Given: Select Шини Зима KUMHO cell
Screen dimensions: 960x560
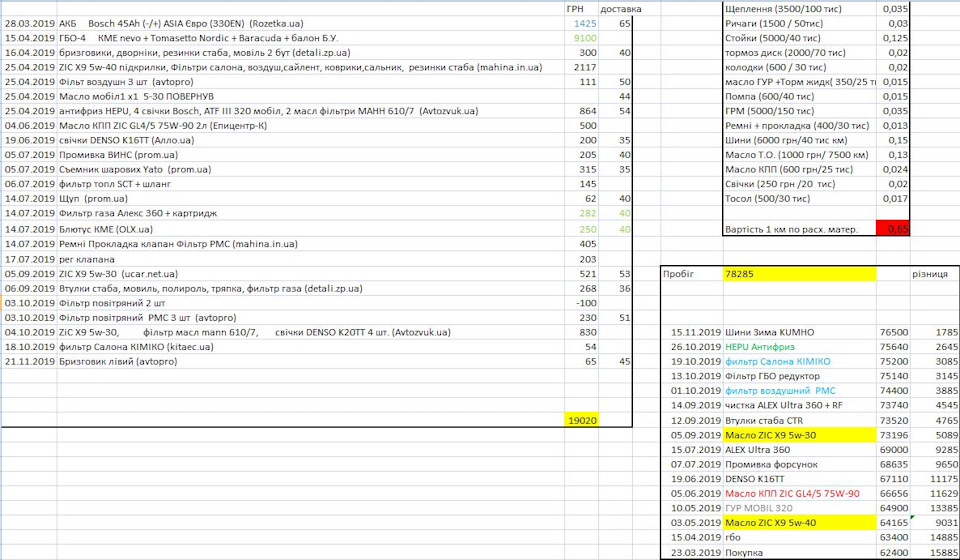Looking at the screenshot, I should pyautogui.click(x=800, y=332).
